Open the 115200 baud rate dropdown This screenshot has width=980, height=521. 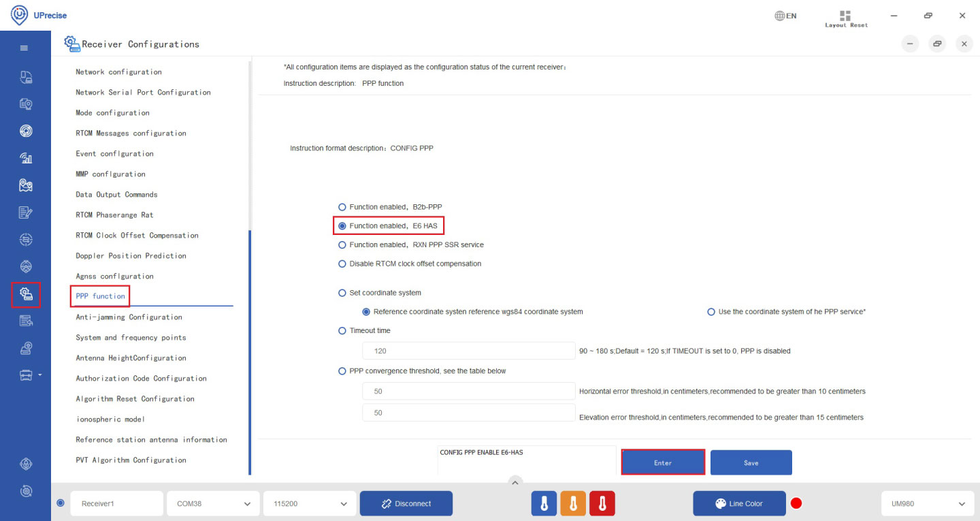point(310,504)
